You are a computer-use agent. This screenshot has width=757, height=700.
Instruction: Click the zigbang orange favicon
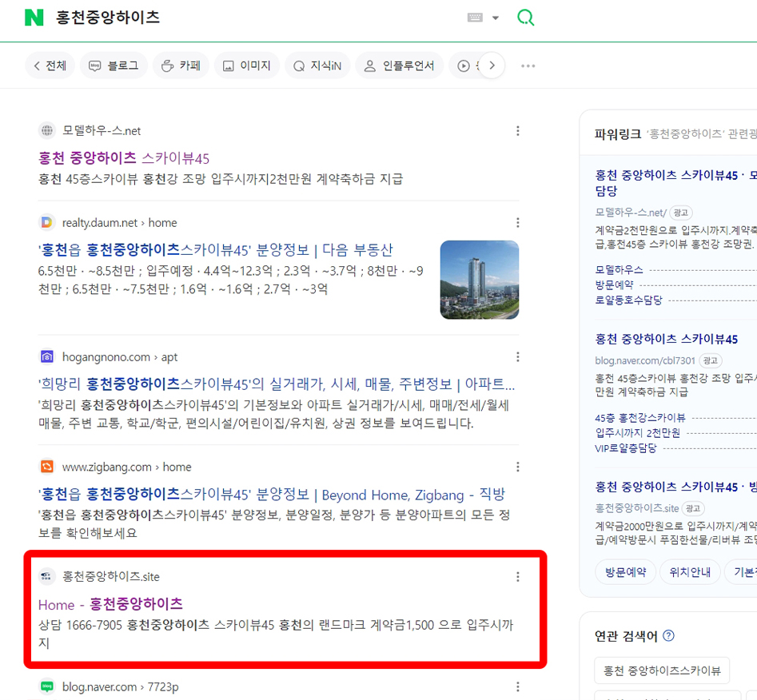click(x=47, y=467)
